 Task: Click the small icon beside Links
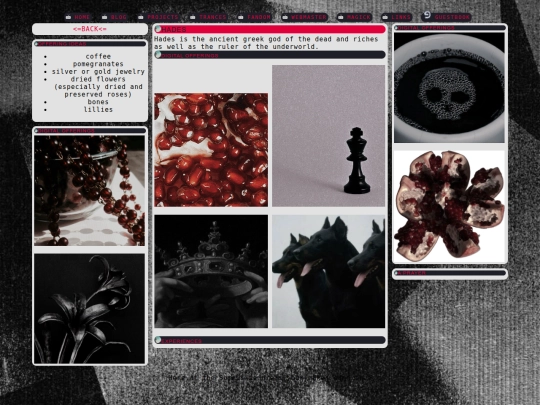click(x=385, y=17)
